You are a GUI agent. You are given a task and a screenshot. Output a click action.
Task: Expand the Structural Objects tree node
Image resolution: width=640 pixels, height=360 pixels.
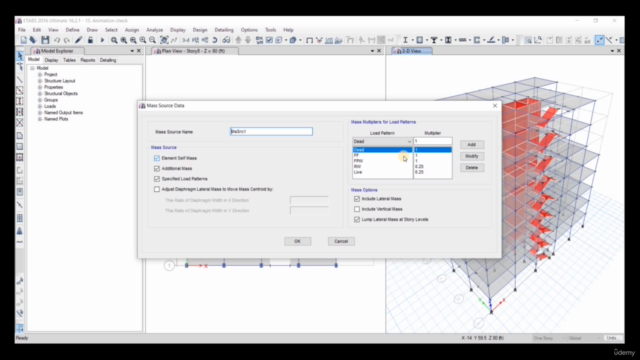(40, 93)
